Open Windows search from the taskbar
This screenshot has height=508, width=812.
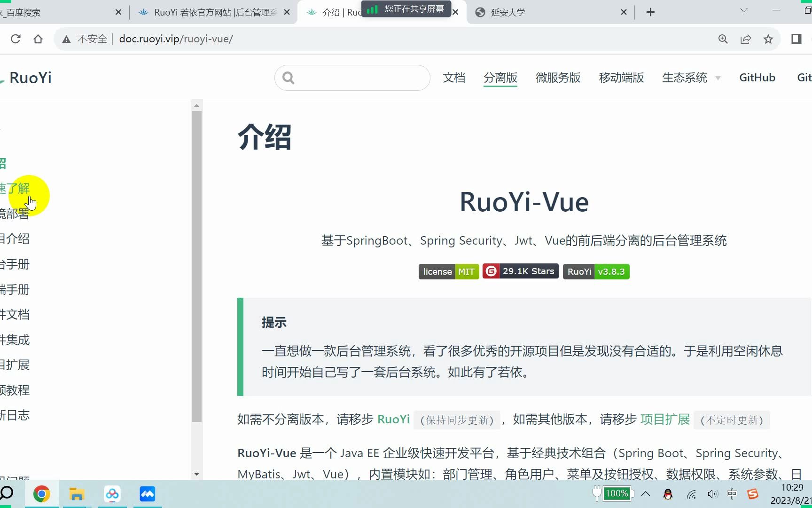point(7,493)
